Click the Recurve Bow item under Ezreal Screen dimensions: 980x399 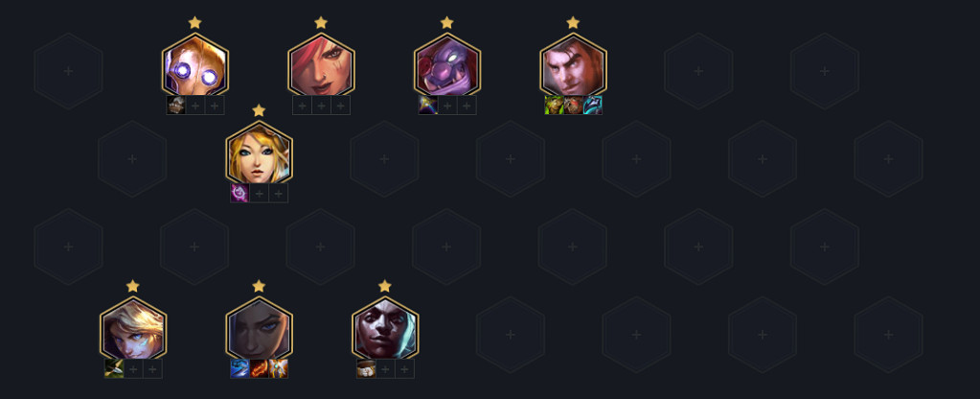[114, 368]
